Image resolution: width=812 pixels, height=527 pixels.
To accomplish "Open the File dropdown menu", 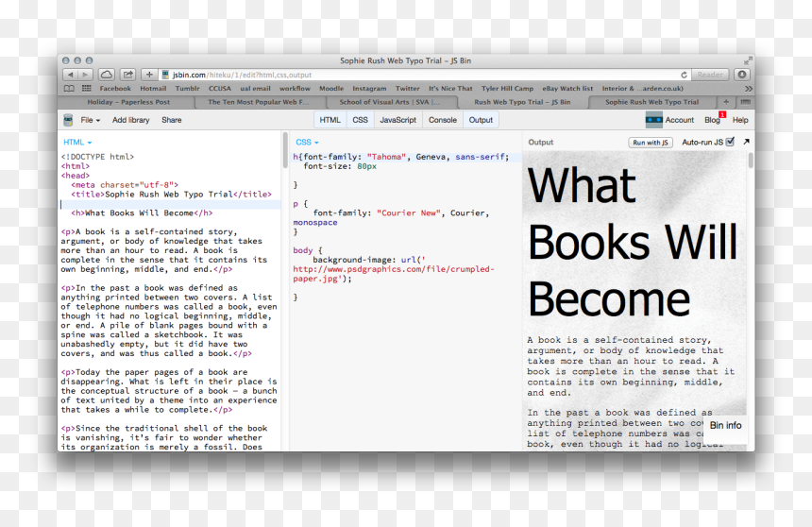I will 90,120.
